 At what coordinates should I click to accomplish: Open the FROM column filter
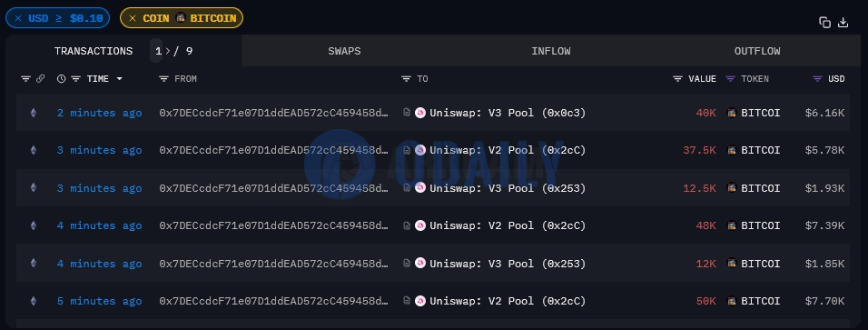163,79
